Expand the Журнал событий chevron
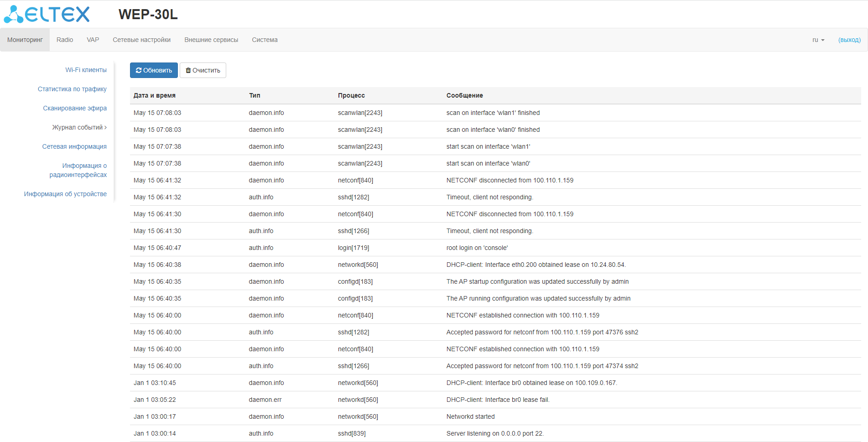Screen dimensions: 868x442 (x=105, y=128)
